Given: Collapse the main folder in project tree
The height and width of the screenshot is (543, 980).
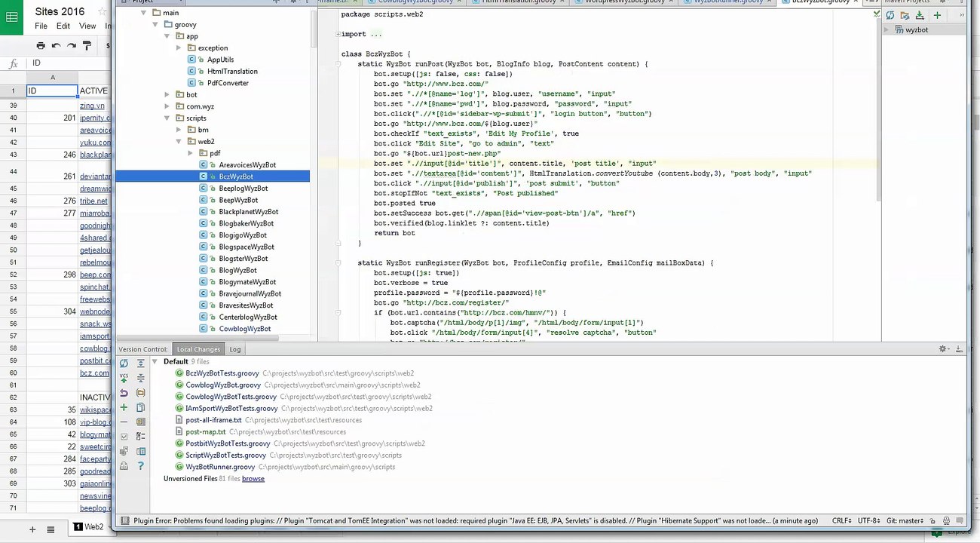Looking at the screenshot, I should click(143, 13).
